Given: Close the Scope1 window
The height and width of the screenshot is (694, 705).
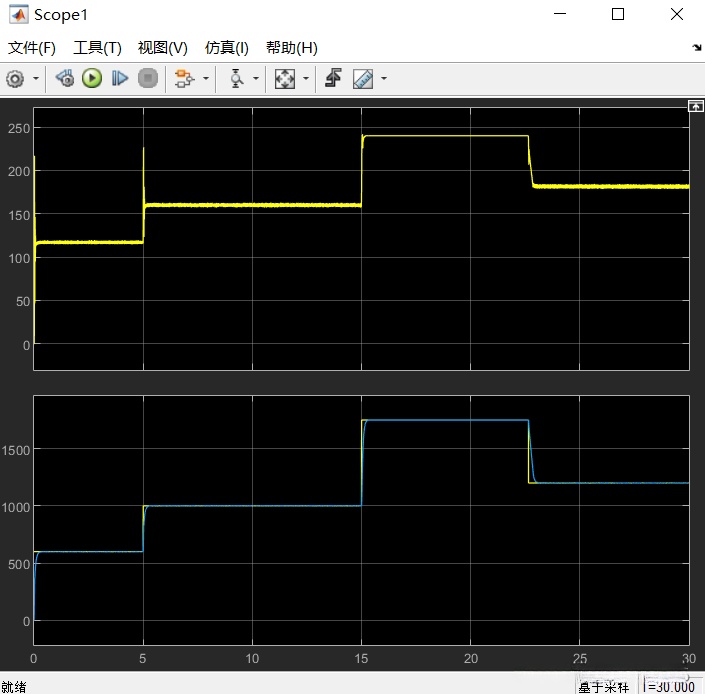Looking at the screenshot, I should pos(677,14).
